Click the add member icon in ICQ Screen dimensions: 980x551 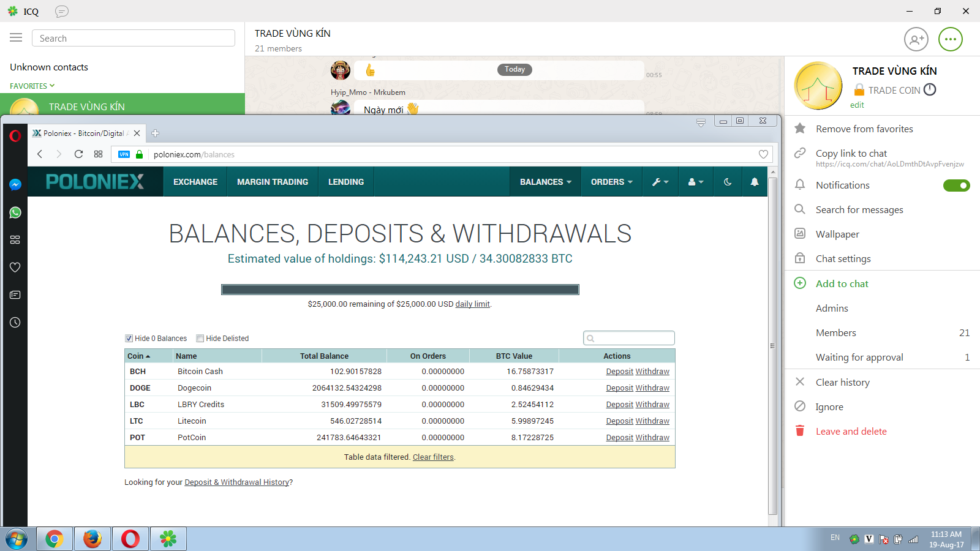[916, 40]
